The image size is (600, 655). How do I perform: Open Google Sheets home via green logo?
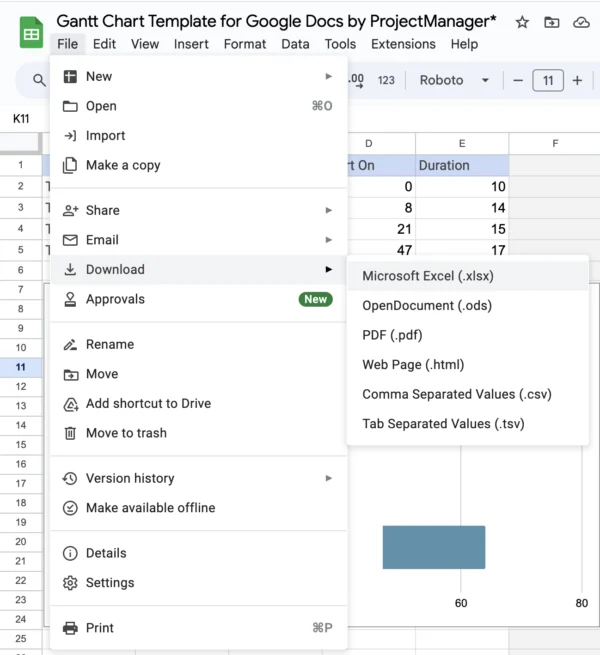click(x=31, y=33)
